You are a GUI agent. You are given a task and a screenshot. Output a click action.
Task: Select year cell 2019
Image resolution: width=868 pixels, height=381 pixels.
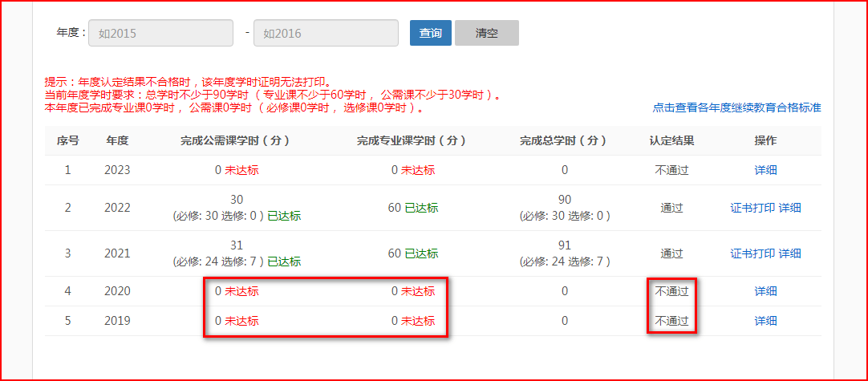[117, 321]
